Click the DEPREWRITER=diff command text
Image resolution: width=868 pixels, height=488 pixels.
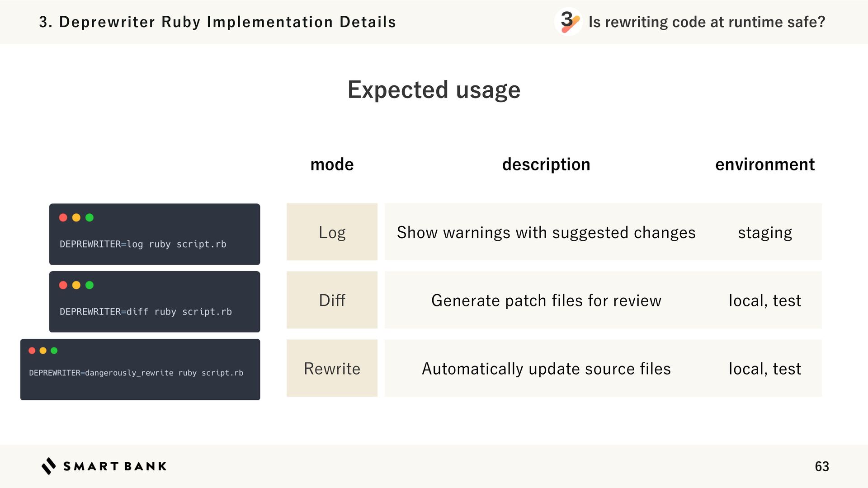[x=146, y=312]
